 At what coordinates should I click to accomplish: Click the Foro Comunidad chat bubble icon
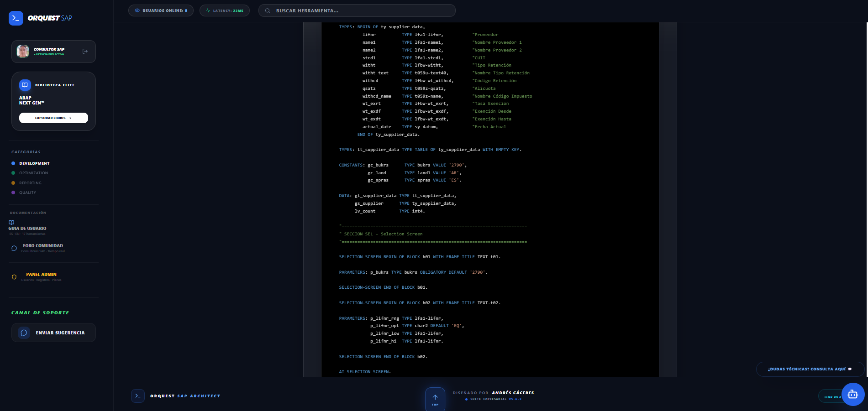(x=14, y=248)
